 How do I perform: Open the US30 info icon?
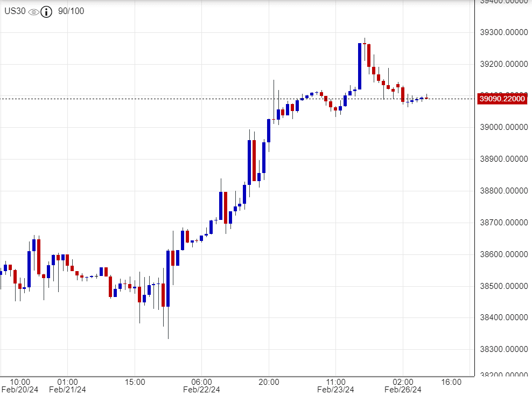(47, 11)
